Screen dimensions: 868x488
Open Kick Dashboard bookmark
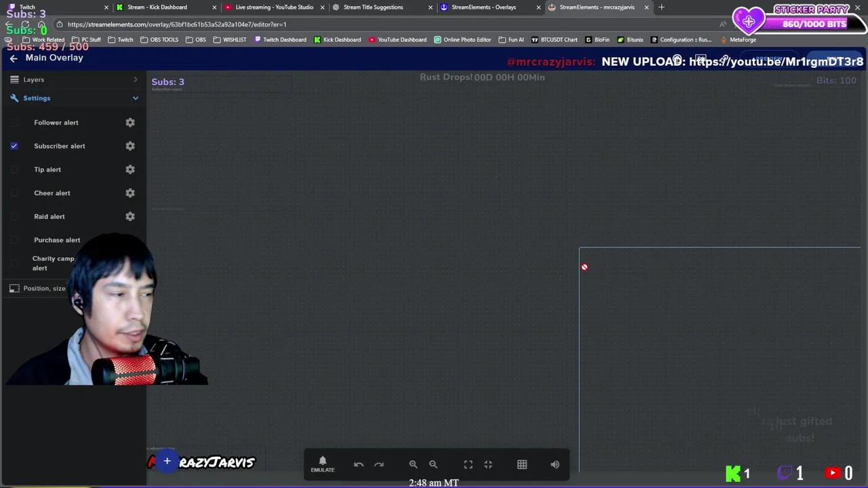tap(337, 39)
